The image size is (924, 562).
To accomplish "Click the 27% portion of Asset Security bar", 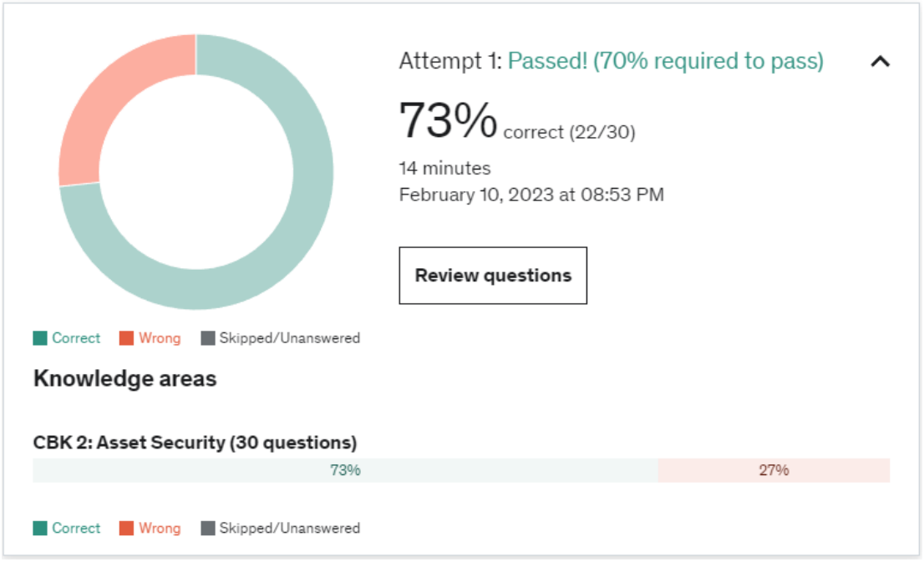I will (x=774, y=470).
